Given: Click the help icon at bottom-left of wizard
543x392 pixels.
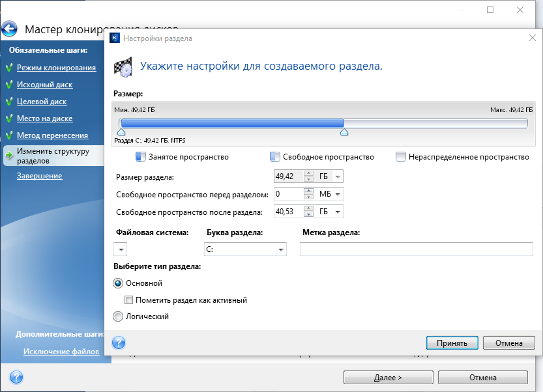Looking at the screenshot, I should [16, 377].
